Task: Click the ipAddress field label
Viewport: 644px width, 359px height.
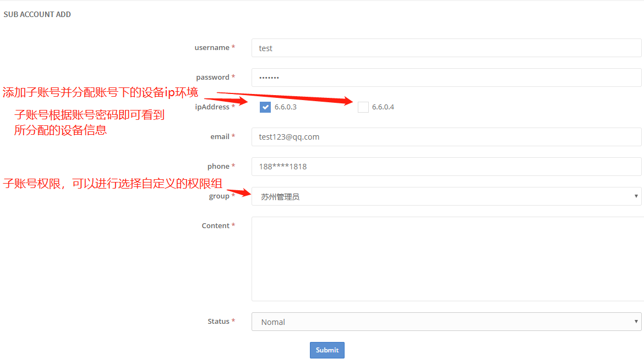Action: (x=212, y=107)
